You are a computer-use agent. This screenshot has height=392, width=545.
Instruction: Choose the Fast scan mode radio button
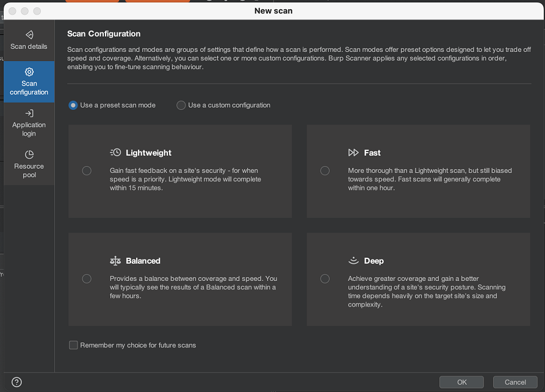[325, 171]
